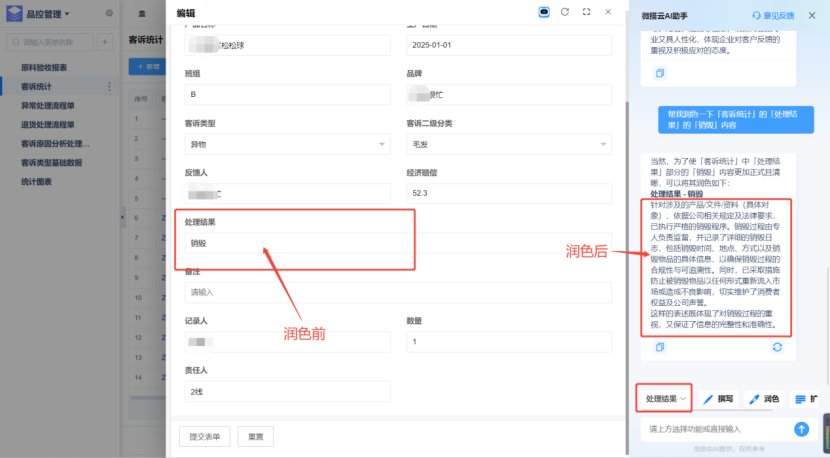This screenshot has width=830, height=458.
Task: Click the 重置 reset button
Action: 256,436
